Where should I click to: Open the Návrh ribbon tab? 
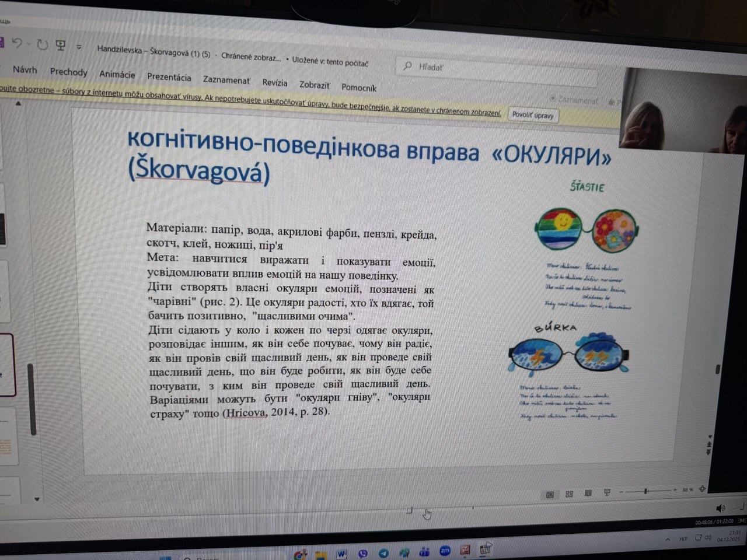tap(25, 70)
